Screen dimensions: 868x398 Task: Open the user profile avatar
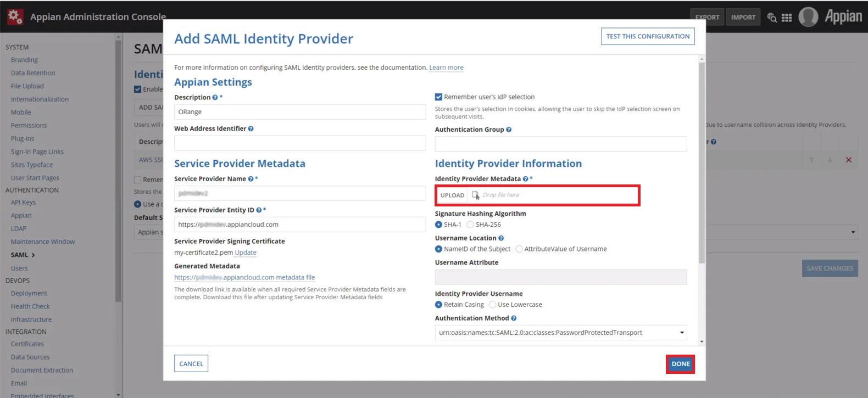(808, 17)
